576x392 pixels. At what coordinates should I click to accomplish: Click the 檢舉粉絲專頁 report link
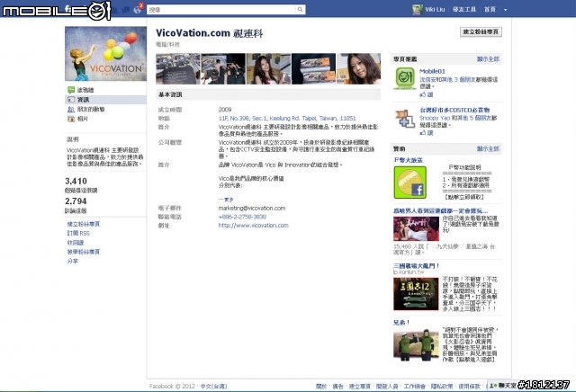click(x=84, y=252)
